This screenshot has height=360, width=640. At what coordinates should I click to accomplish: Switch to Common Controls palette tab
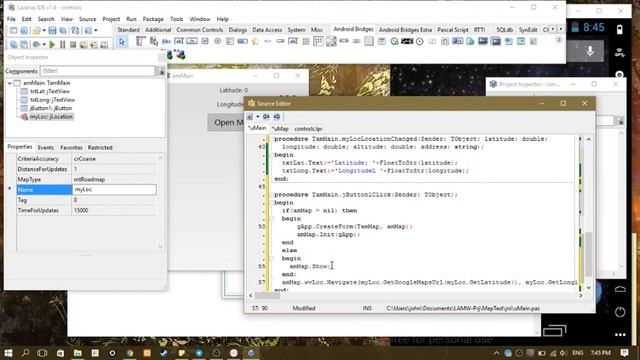[200, 30]
